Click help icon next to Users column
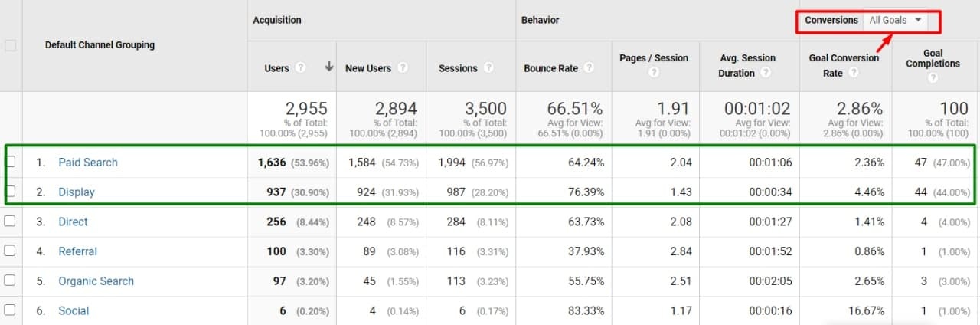Viewport: 980px width, 325px height. pyautogui.click(x=301, y=67)
